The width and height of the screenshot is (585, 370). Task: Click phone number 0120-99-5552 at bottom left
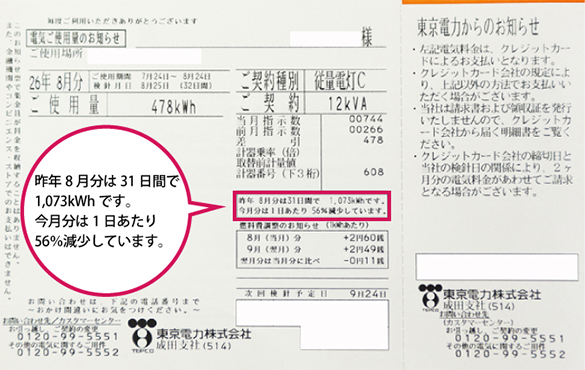[x=68, y=352]
